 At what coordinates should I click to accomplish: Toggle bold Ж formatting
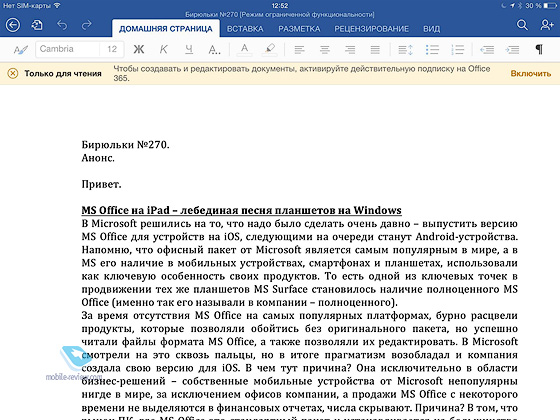click(x=139, y=49)
